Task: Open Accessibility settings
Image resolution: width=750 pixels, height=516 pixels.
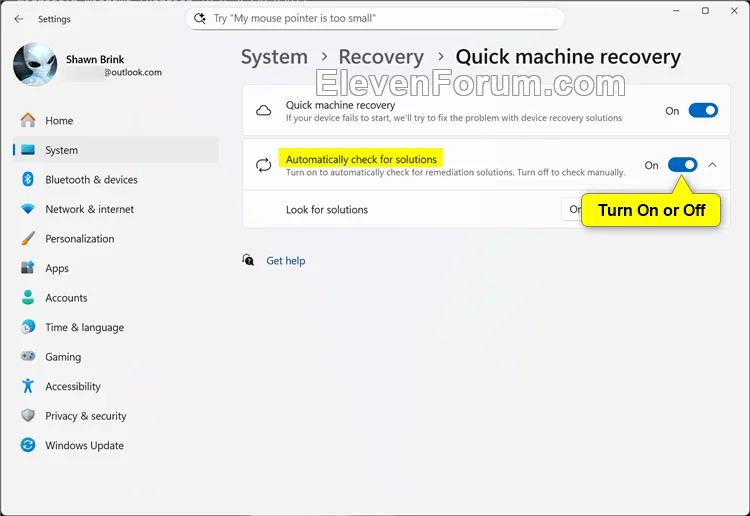Action: point(116,386)
